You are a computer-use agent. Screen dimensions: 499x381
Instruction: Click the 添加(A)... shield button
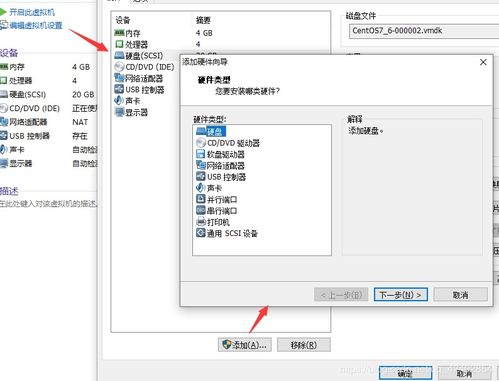click(245, 345)
